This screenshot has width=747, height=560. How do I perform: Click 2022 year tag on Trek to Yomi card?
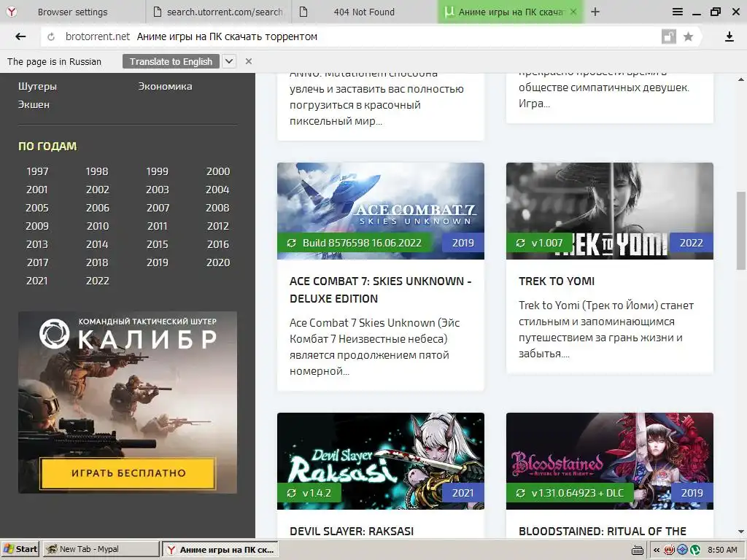692,243
